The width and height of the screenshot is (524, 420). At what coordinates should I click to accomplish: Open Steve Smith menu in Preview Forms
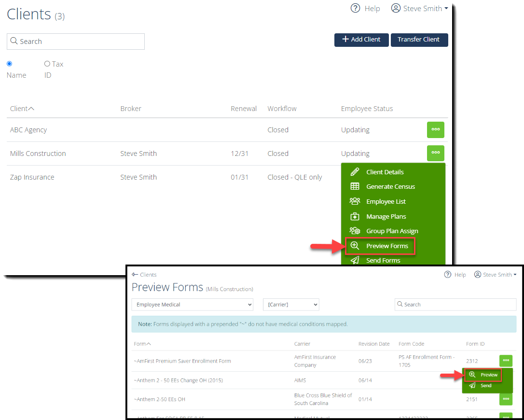click(x=495, y=275)
